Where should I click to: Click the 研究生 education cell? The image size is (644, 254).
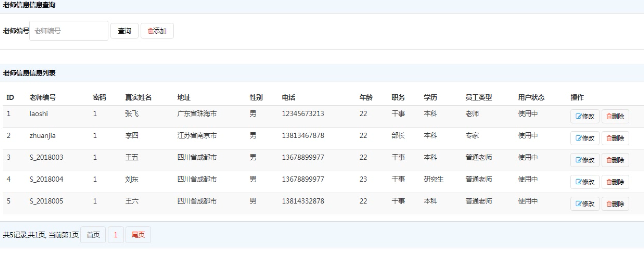(433, 179)
